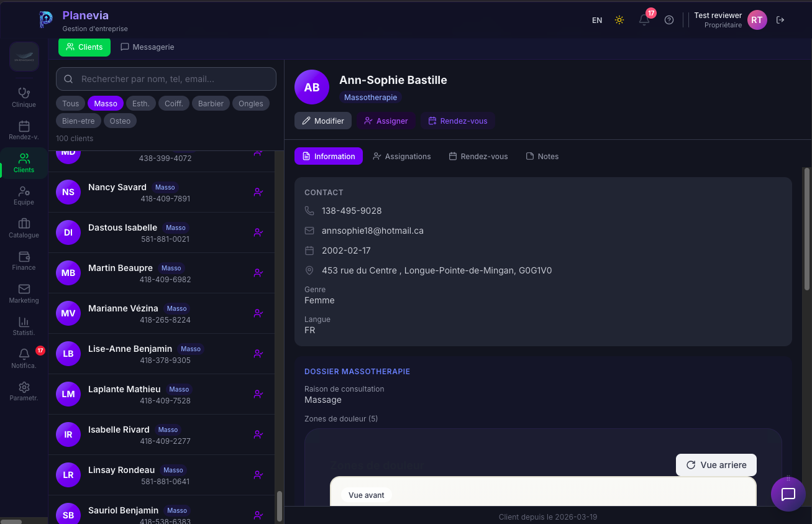Click the Massotherapie tag under client name

[x=370, y=98]
